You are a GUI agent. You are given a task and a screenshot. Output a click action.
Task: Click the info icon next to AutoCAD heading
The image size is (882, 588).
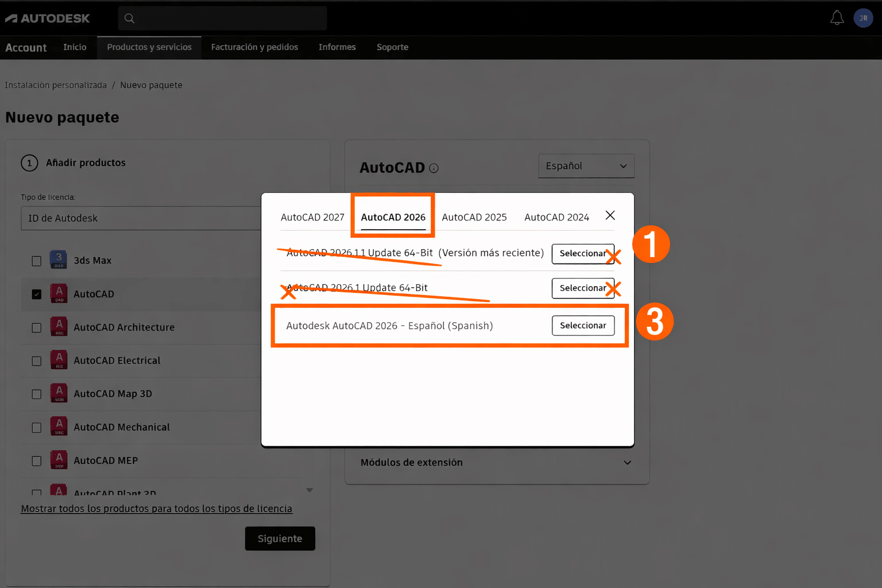(x=434, y=168)
